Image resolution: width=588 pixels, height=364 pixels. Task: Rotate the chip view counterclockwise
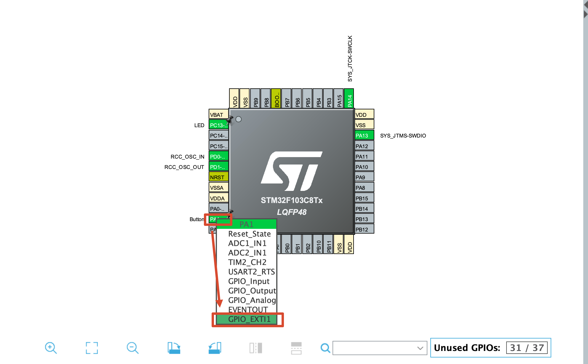(x=215, y=348)
